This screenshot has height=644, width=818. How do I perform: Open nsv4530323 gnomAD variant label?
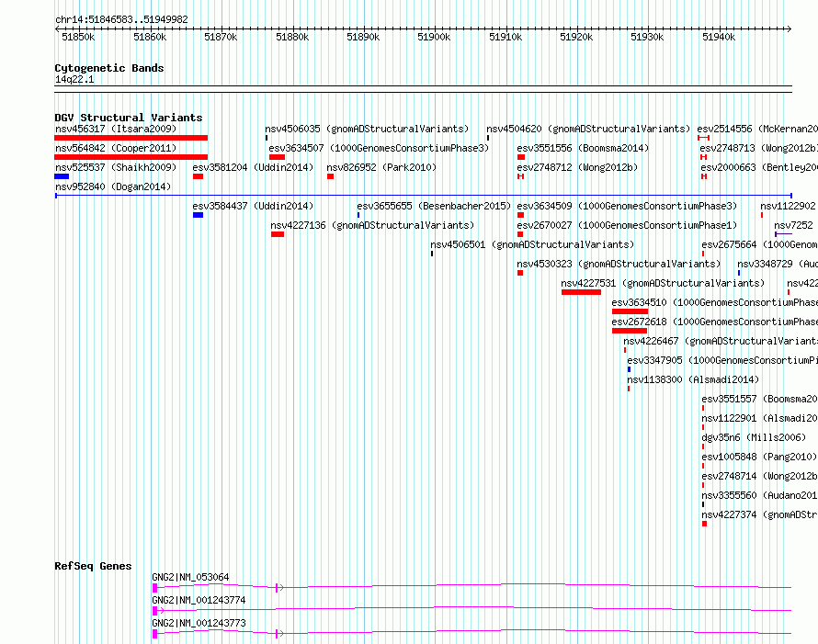[619, 264]
